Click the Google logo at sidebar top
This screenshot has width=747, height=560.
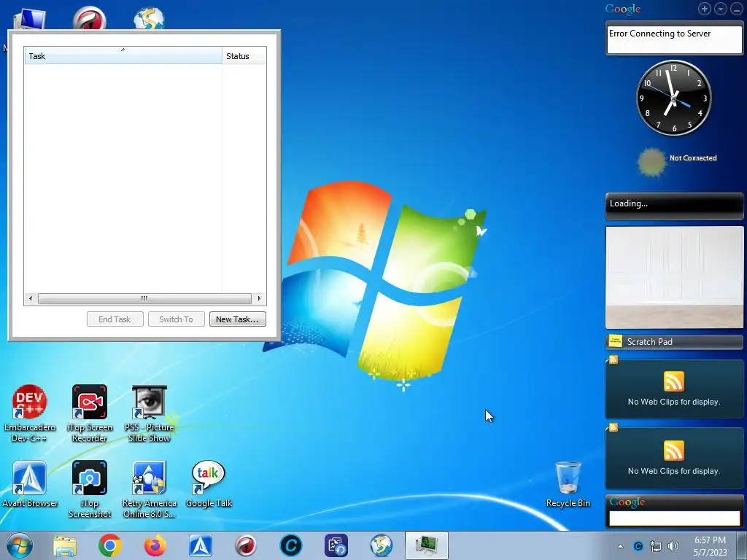tap(623, 9)
